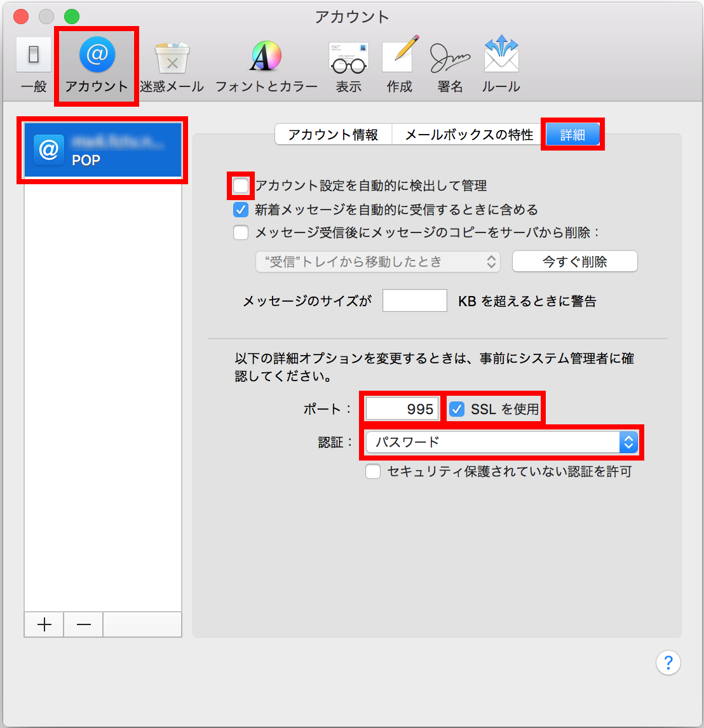Open the 表示 viewing preferences
The image size is (704, 728).
[x=349, y=65]
